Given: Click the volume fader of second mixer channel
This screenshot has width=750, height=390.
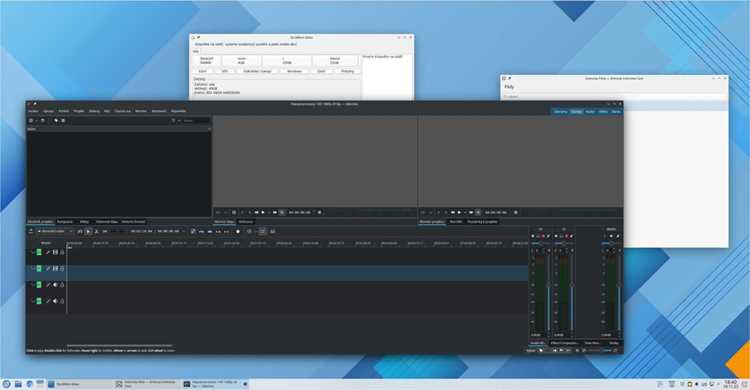Looking at the screenshot, I should pyautogui.click(x=572, y=292).
